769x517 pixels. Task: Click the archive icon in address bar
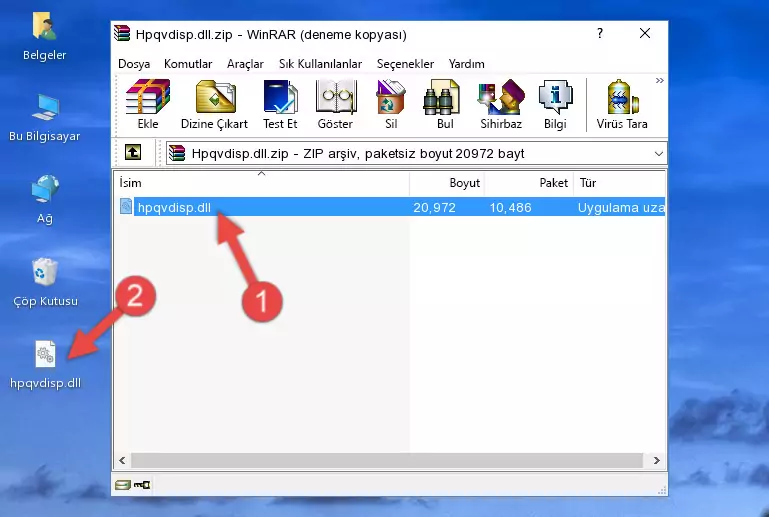point(177,154)
